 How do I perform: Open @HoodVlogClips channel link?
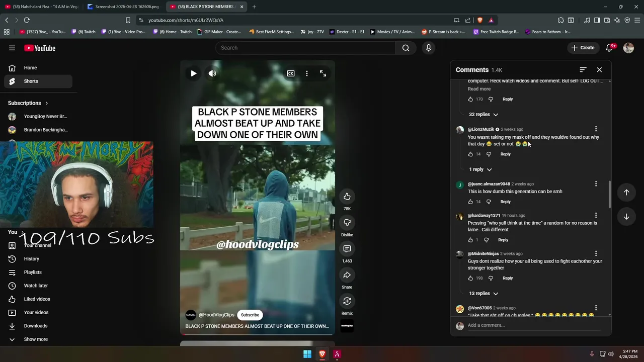point(216,315)
